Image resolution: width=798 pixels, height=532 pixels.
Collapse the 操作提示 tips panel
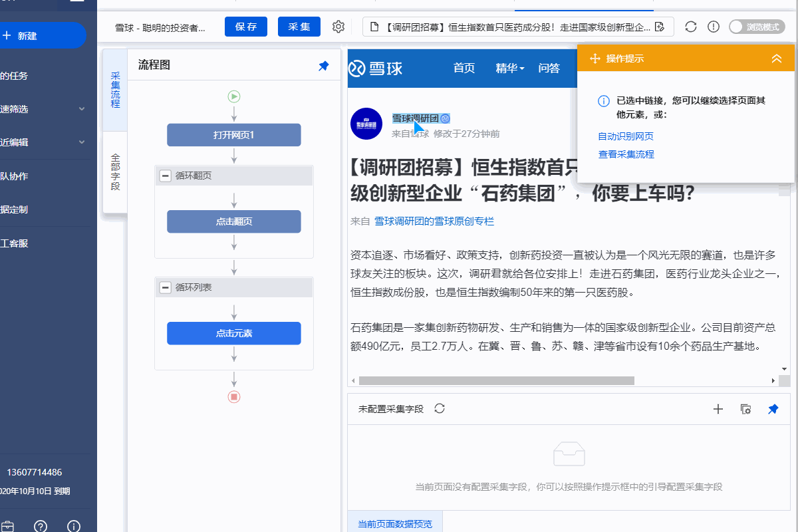(x=777, y=59)
